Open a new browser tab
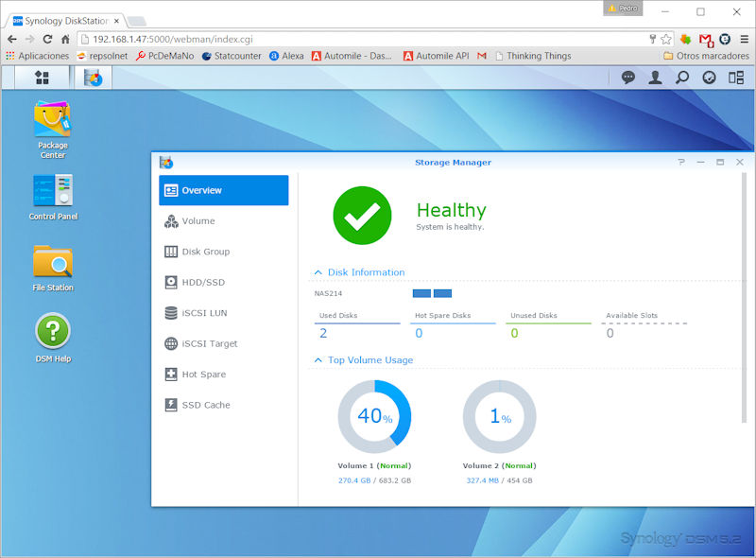 click(136, 21)
